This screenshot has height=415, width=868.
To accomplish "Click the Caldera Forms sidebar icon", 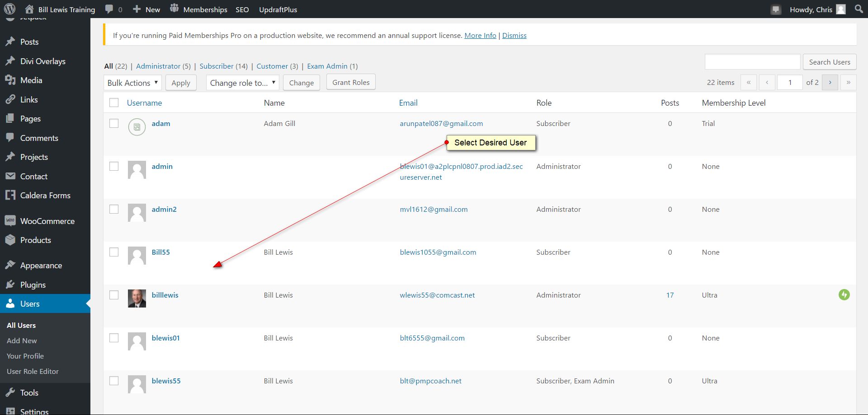I will (10, 196).
